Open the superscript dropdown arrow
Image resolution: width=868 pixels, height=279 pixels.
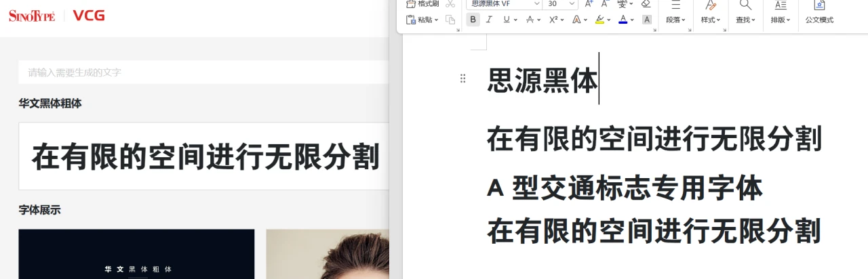[563, 20]
